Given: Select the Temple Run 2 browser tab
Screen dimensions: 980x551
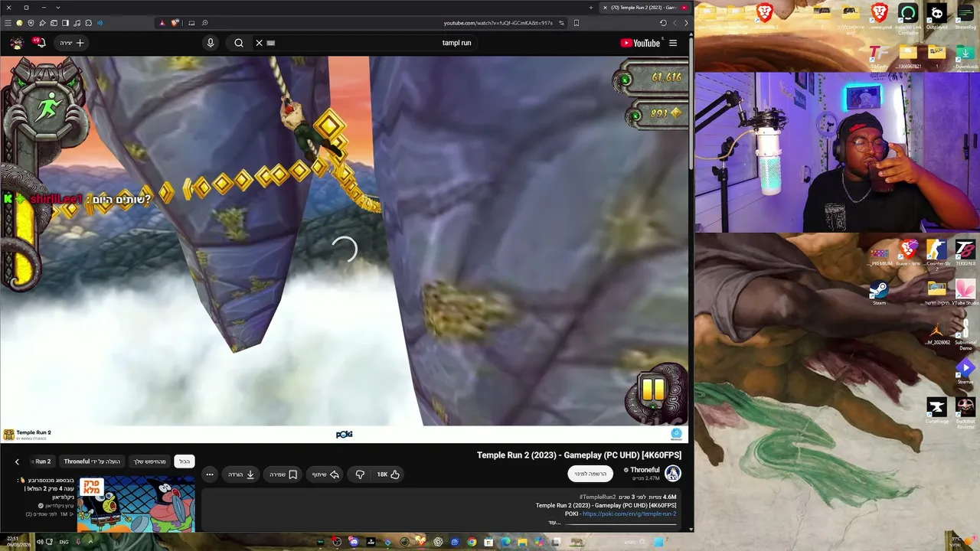Looking at the screenshot, I should [645, 8].
